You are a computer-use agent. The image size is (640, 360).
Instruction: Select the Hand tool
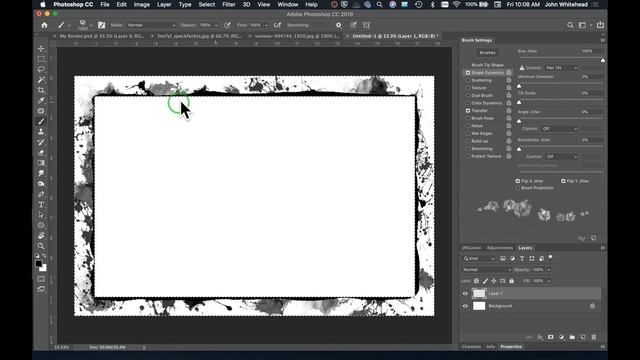click(x=41, y=236)
